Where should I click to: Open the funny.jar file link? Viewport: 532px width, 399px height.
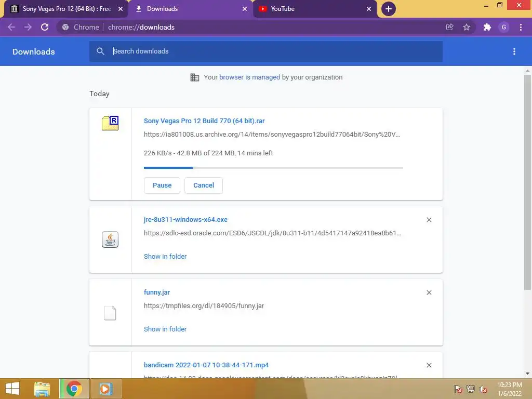point(157,292)
